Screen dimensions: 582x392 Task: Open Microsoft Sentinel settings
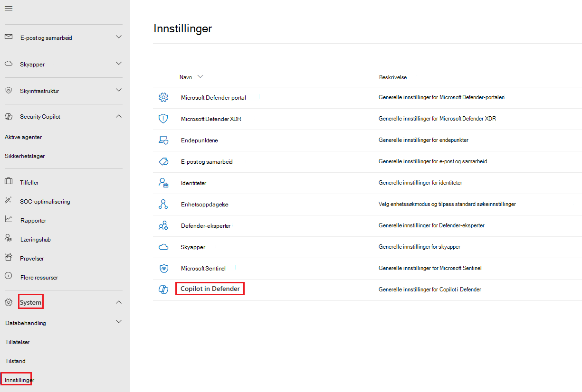coord(203,269)
